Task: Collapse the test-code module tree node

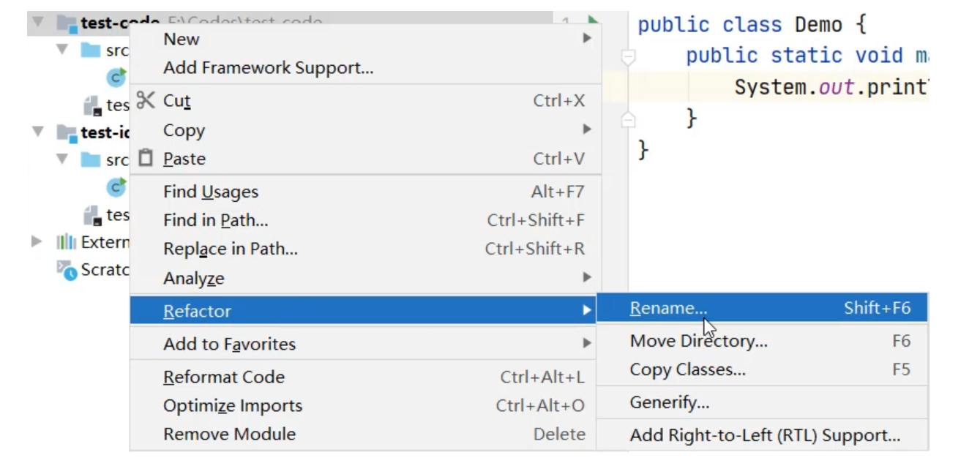Action: pyautogui.click(x=37, y=23)
